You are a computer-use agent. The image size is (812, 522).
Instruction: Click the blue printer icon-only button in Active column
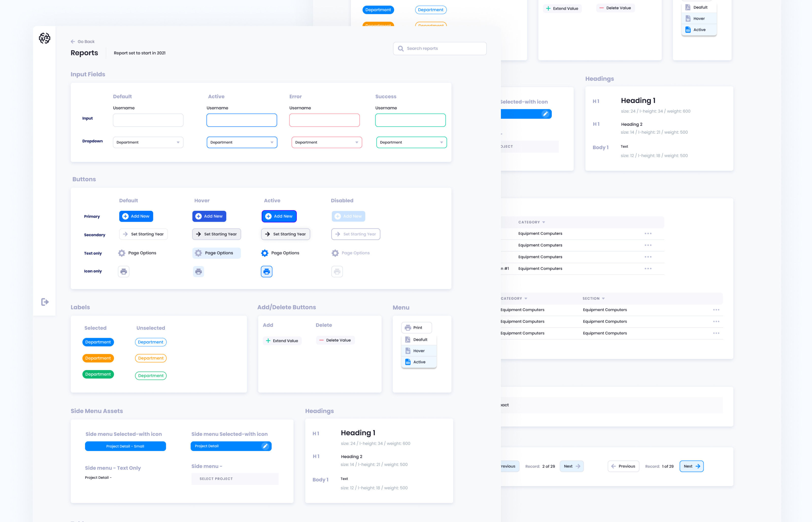(266, 271)
